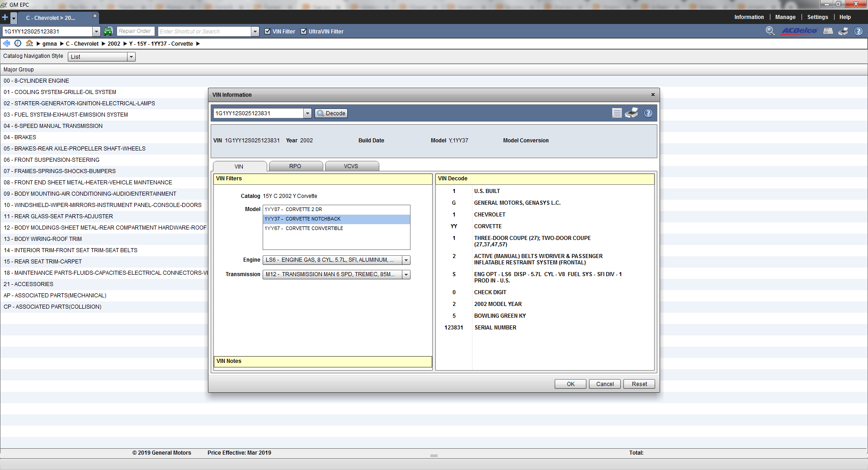Go back with the blue arrow icon
868x470 pixels.
[x=6, y=43]
